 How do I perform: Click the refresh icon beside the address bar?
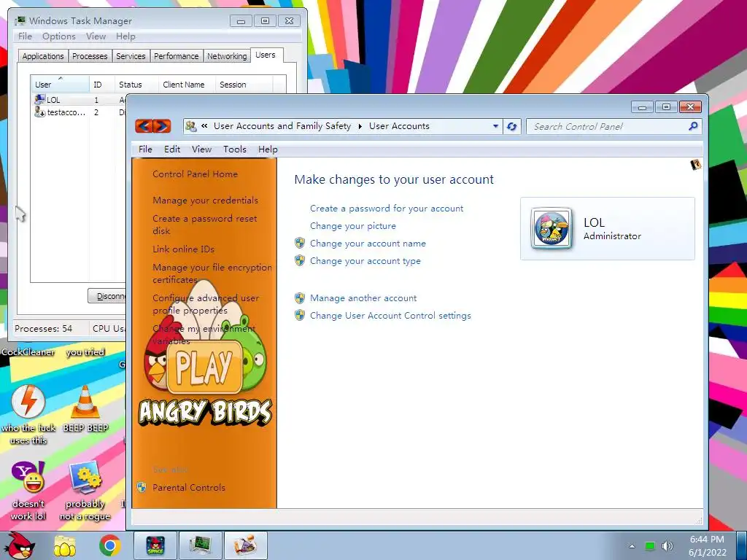[511, 127]
